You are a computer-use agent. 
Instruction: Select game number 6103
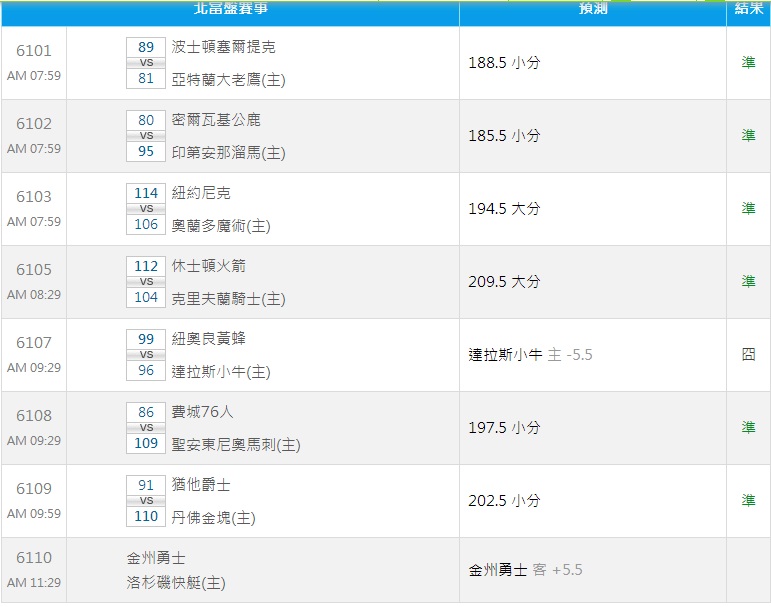click(34, 197)
